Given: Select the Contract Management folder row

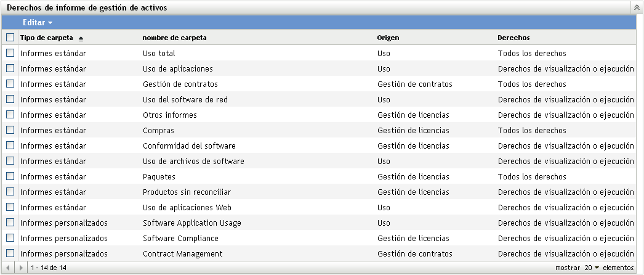Looking at the screenshot, I should tap(182, 253).
